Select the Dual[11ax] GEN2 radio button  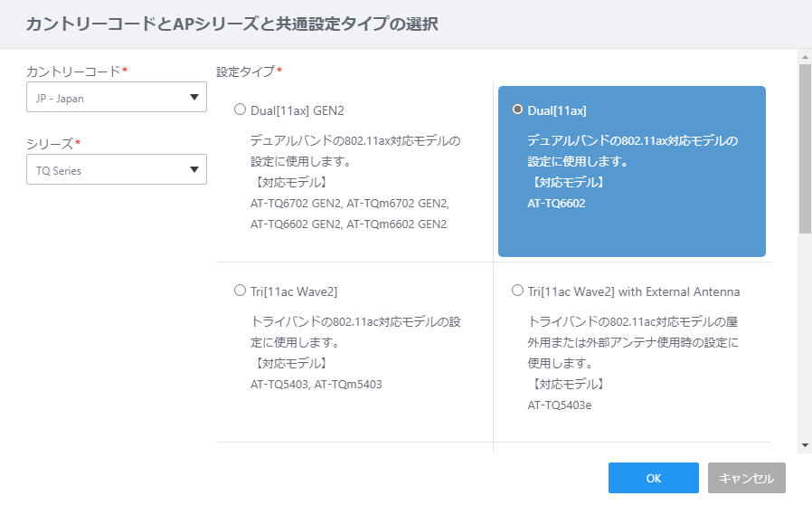click(240, 110)
